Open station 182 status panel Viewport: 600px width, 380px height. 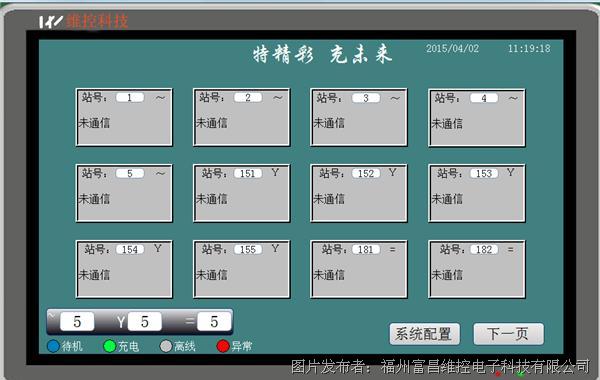coord(476,269)
